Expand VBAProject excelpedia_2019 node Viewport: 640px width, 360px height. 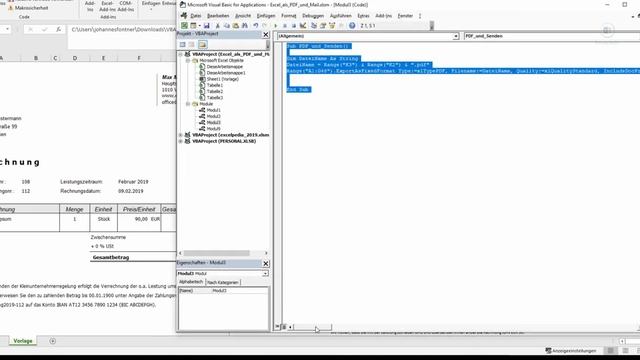[180, 135]
